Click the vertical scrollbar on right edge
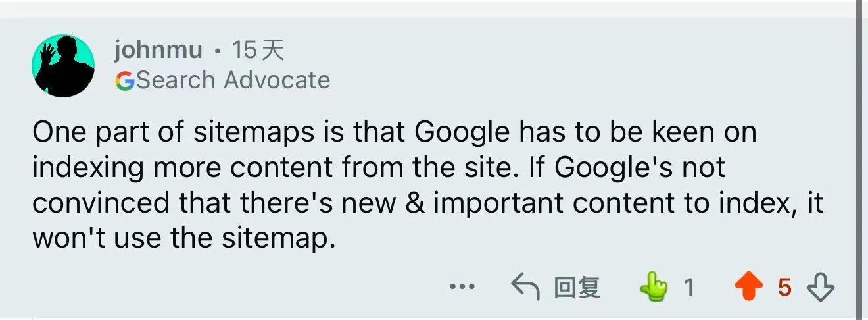 click(x=862, y=158)
